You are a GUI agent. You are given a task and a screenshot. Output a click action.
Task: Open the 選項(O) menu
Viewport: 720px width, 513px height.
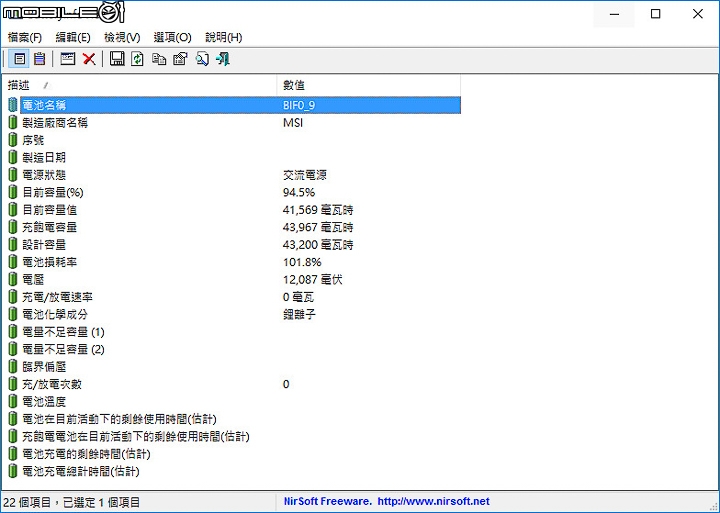click(x=172, y=37)
